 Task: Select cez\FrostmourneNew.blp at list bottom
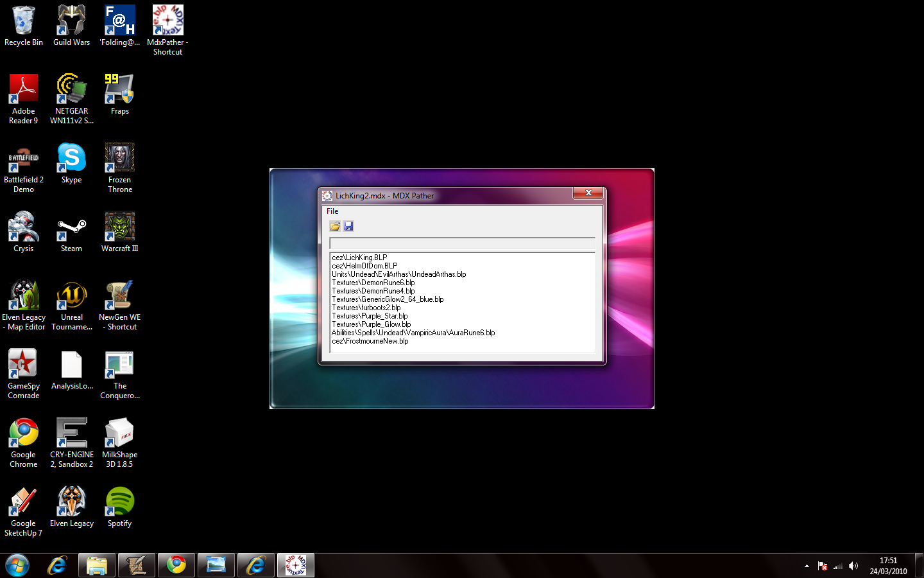tap(370, 341)
